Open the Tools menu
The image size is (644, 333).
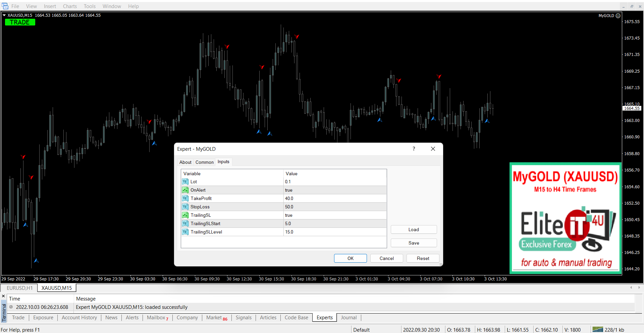tap(90, 6)
